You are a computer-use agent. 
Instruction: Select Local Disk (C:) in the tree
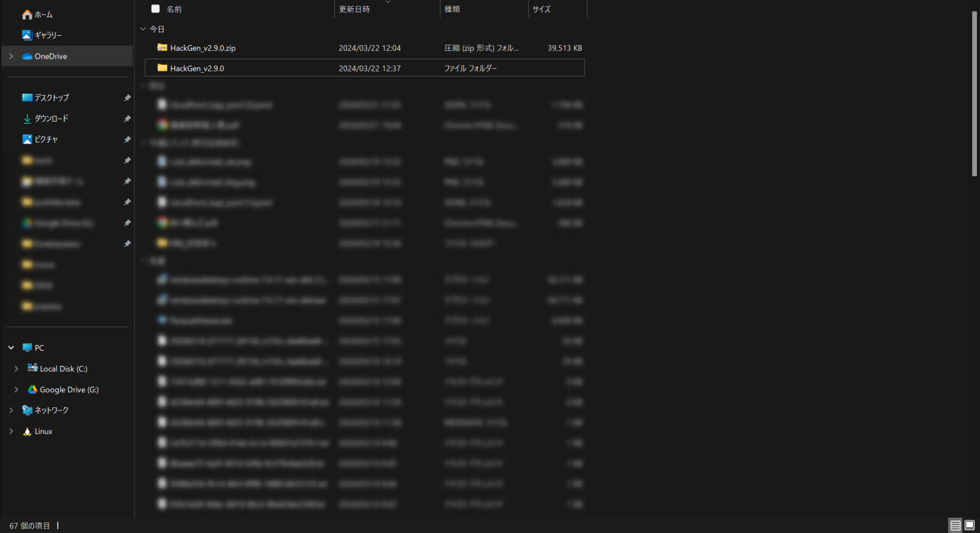tap(64, 369)
